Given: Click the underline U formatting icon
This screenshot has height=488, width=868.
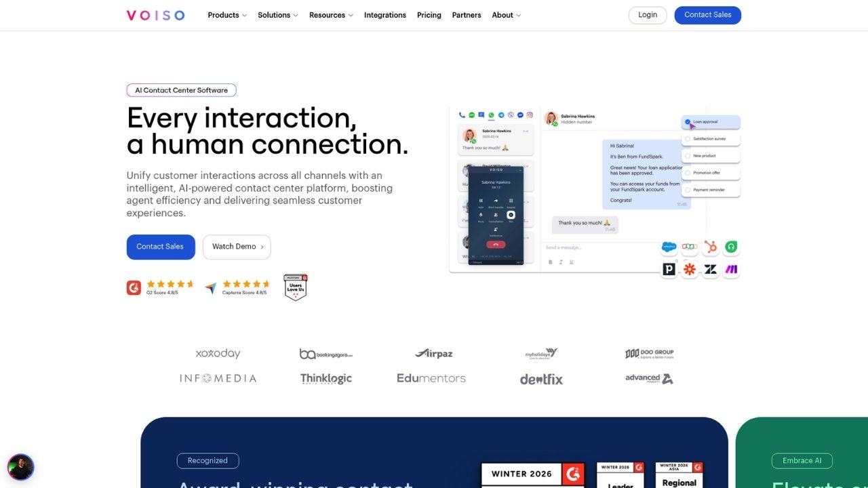Looking at the screenshot, I should [571, 262].
